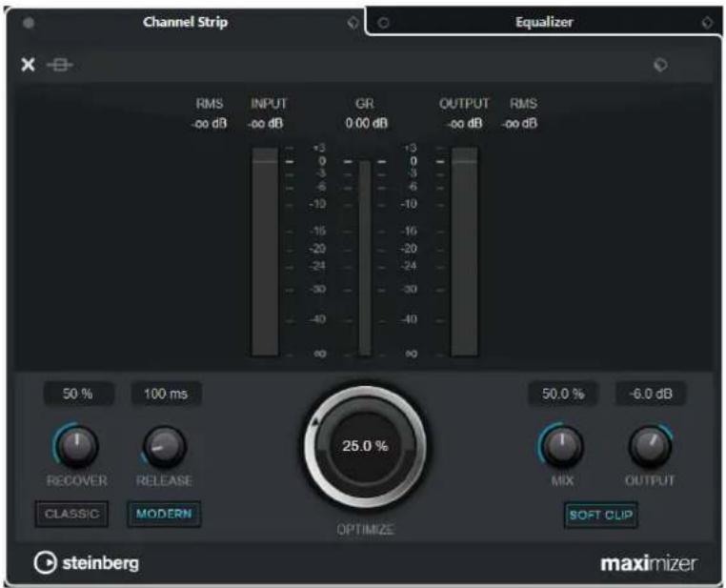
Task: Edit the -6.0 dB output value field
Action: [x=651, y=394]
